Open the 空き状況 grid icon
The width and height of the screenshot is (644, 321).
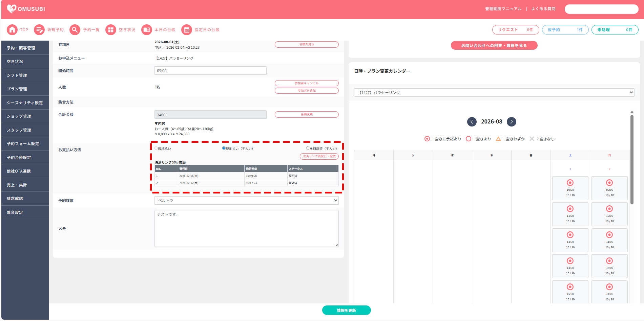[x=110, y=30]
